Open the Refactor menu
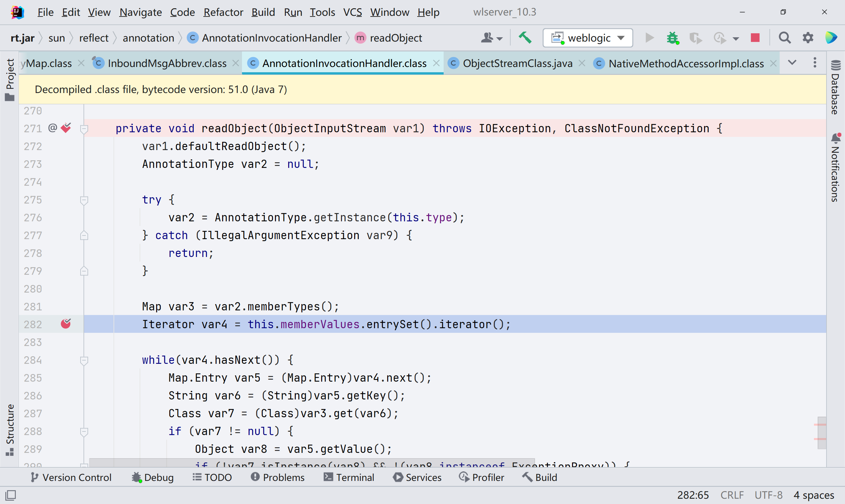This screenshot has width=845, height=504. (x=223, y=12)
